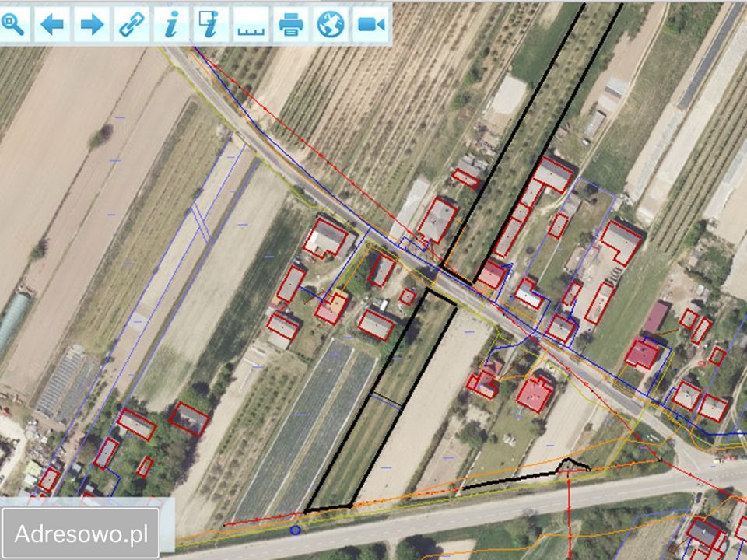Select the zoom magnifier tool
This screenshot has width=747, height=560.
[x=13, y=24]
